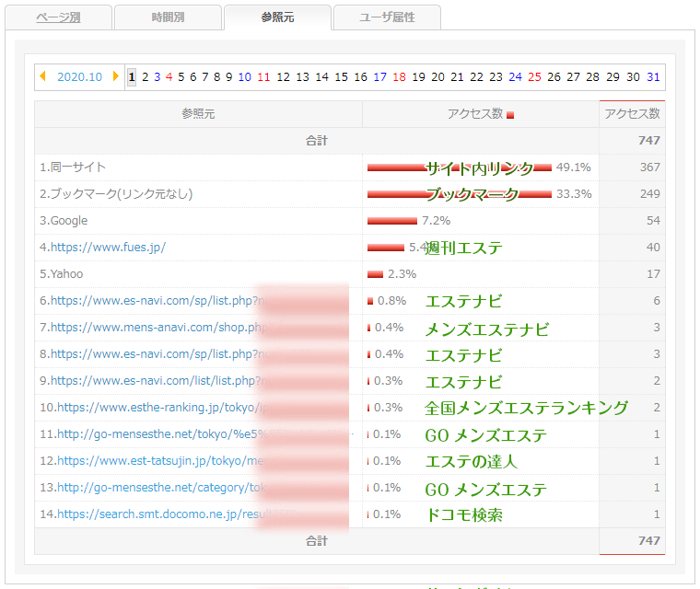Select day 3 in calendar
The width and height of the screenshot is (700, 589).
(x=157, y=76)
